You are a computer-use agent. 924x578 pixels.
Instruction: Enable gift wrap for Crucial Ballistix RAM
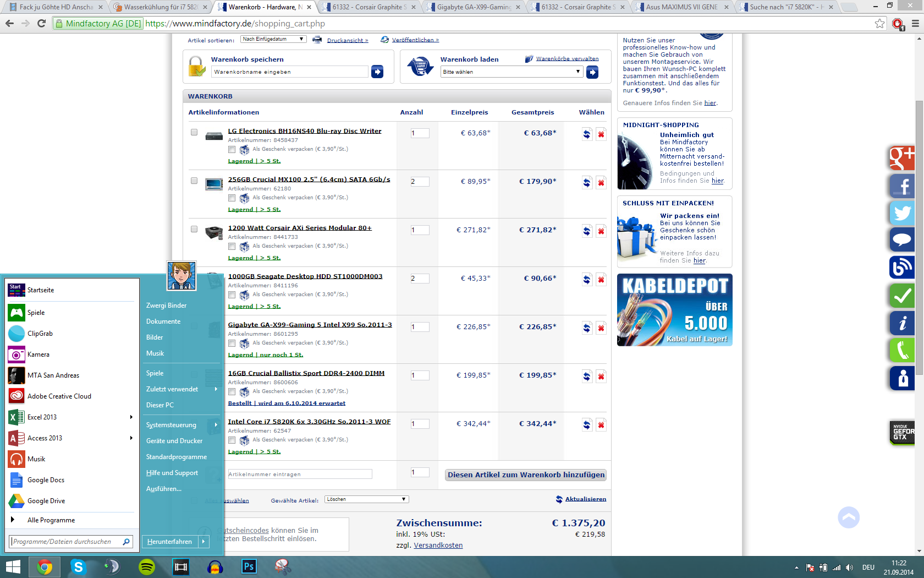[232, 392]
